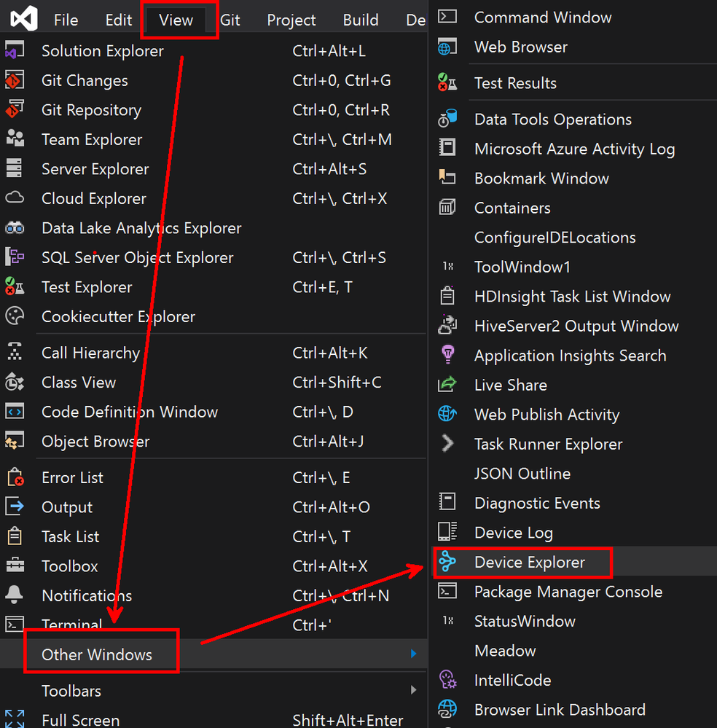
Task: Click the Application Insights Search bulb icon
Action: (447, 355)
